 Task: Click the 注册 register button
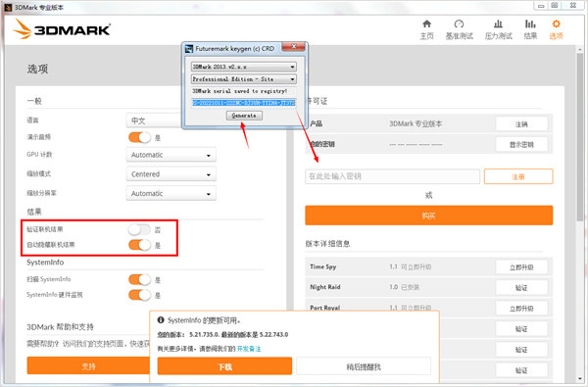click(x=518, y=176)
